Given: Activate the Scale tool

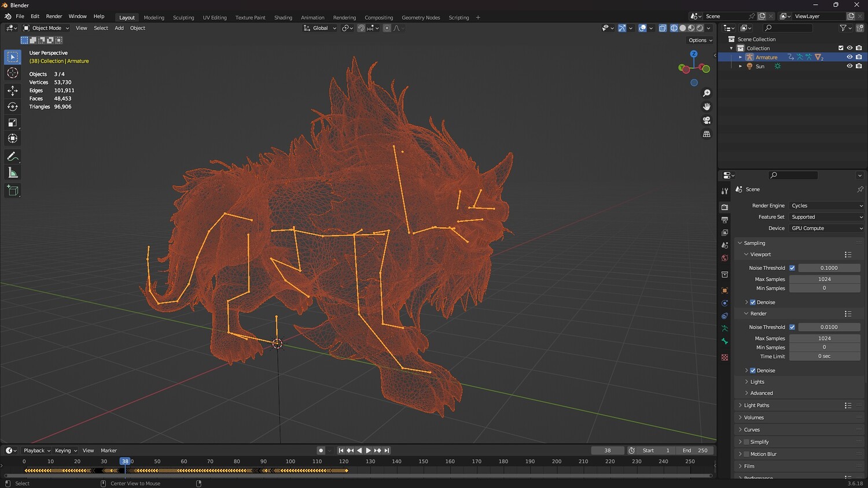Looking at the screenshot, I should click(x=13, y=123).
